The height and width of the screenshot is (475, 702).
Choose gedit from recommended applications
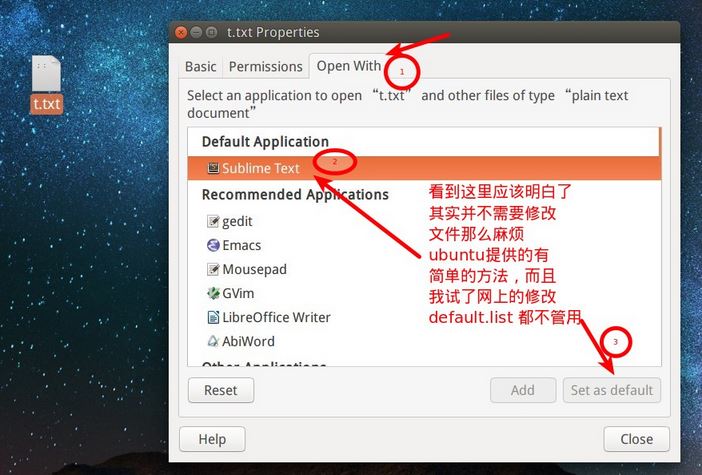[x=237, y=221]
